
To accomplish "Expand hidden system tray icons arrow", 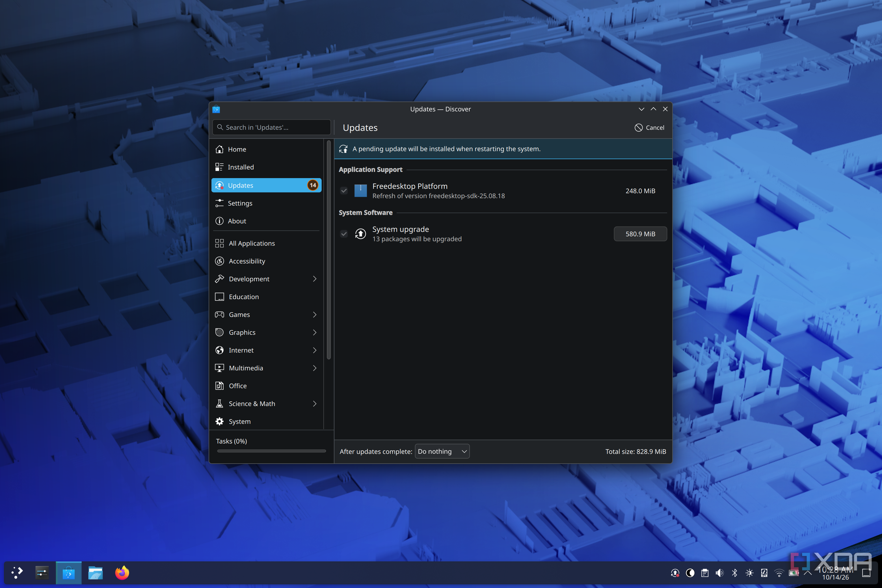I will (808, 573).
